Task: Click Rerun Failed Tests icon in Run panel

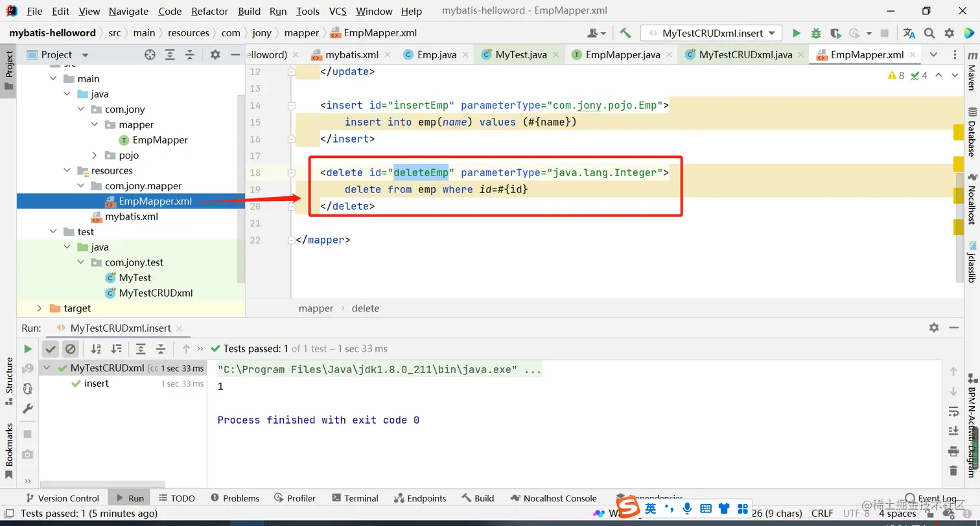Action: pyautogui.click(x=27, y=369)
